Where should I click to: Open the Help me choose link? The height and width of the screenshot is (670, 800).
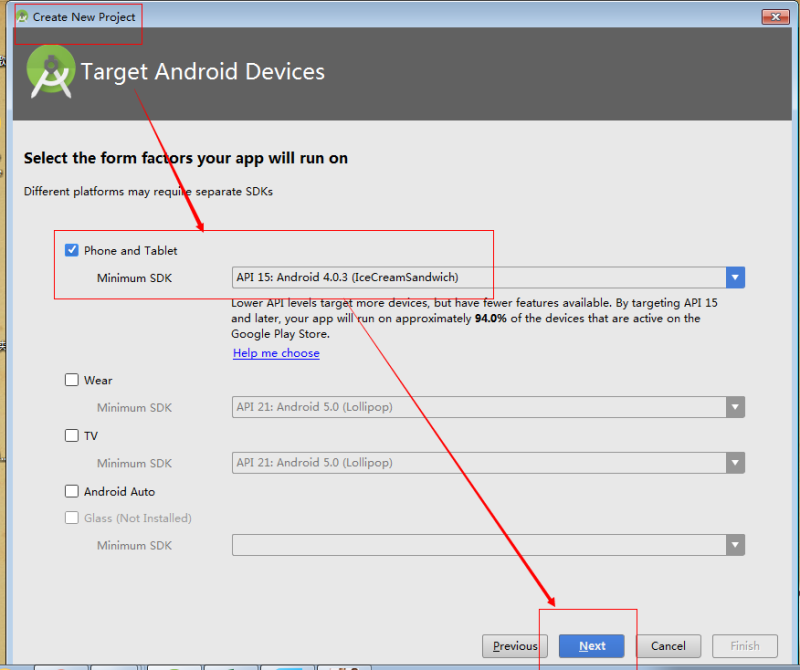[x=276, y=353]
